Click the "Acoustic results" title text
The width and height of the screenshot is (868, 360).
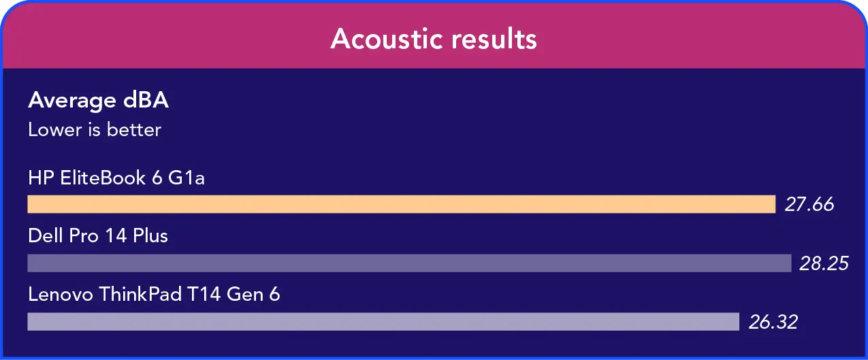(434, 39)
